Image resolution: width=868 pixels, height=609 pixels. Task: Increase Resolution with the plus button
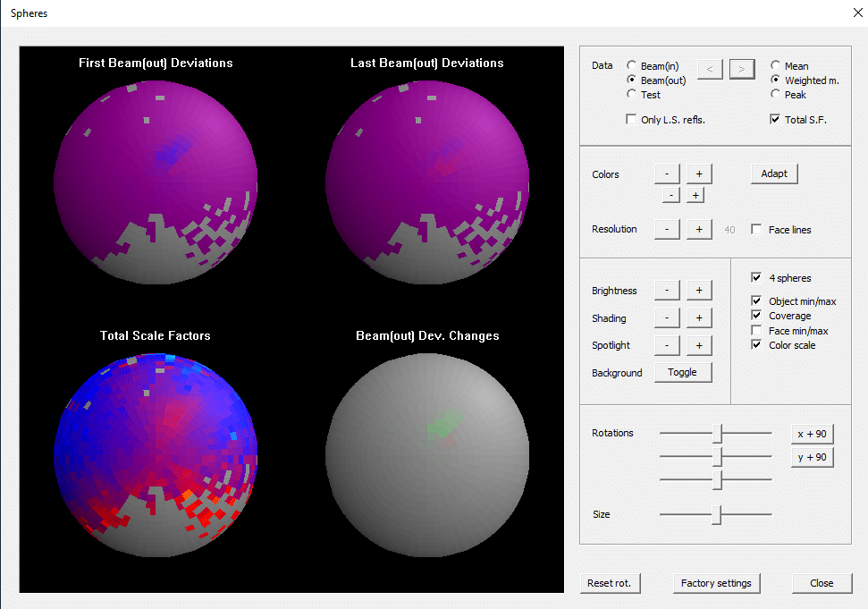[699, 230]
